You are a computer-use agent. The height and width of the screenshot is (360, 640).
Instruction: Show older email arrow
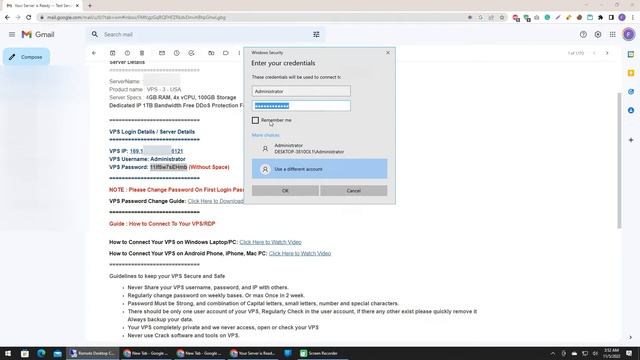click(x=607, y=53)
